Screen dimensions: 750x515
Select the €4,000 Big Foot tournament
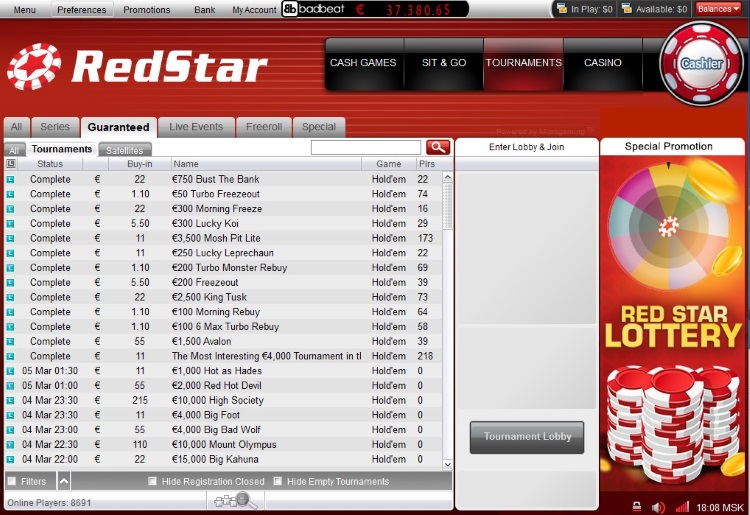click(x=223, y=415)
